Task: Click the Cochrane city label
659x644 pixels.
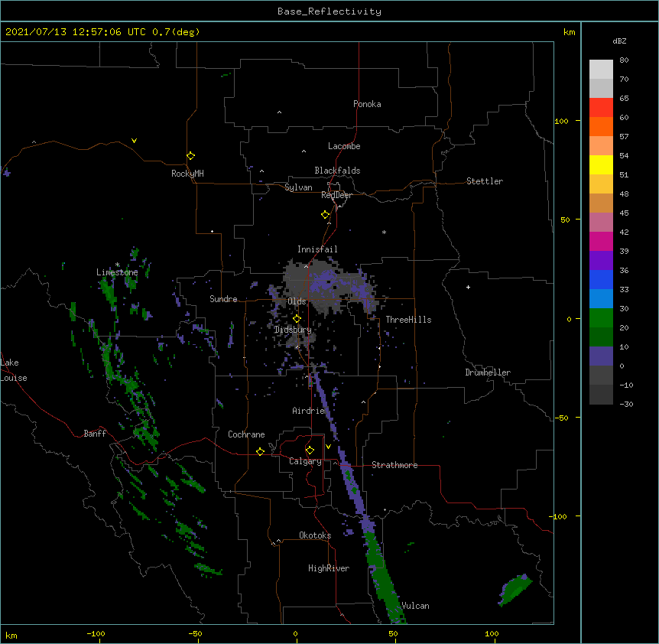Action: 246,434
